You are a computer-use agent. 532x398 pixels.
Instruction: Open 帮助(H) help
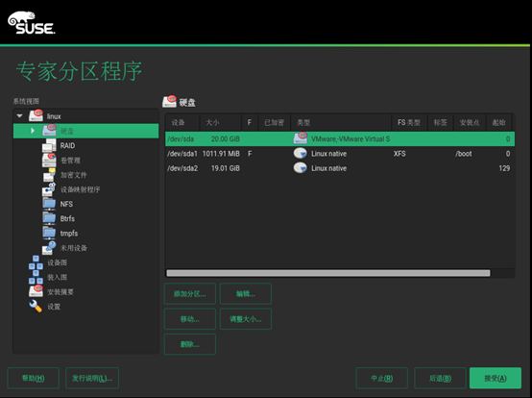(x=34, y=378)
